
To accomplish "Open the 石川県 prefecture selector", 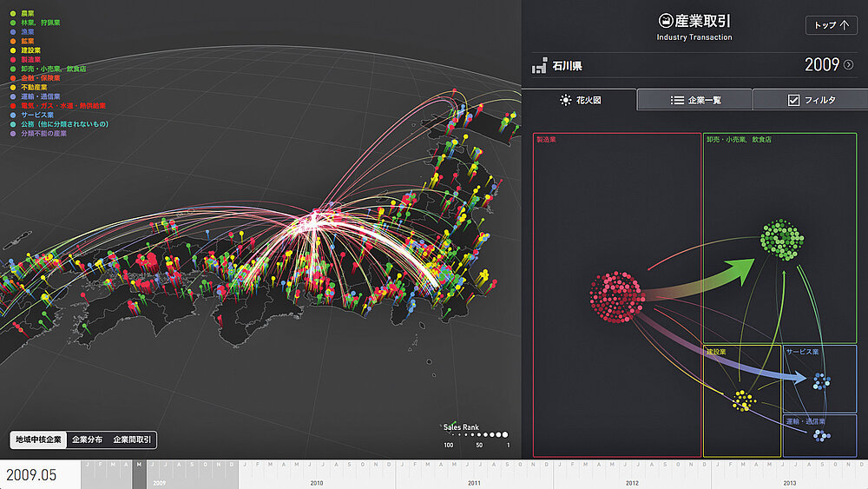I will (569, 65).
